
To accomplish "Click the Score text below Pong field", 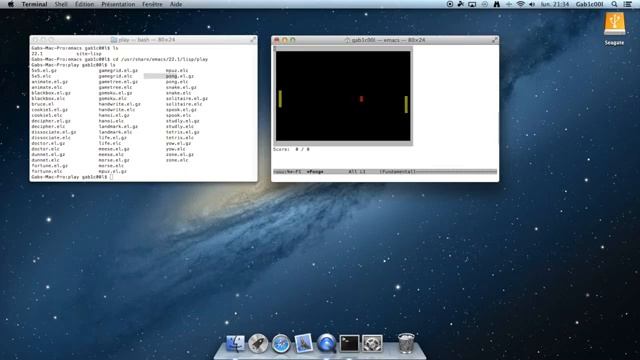I will pos(291,149).
